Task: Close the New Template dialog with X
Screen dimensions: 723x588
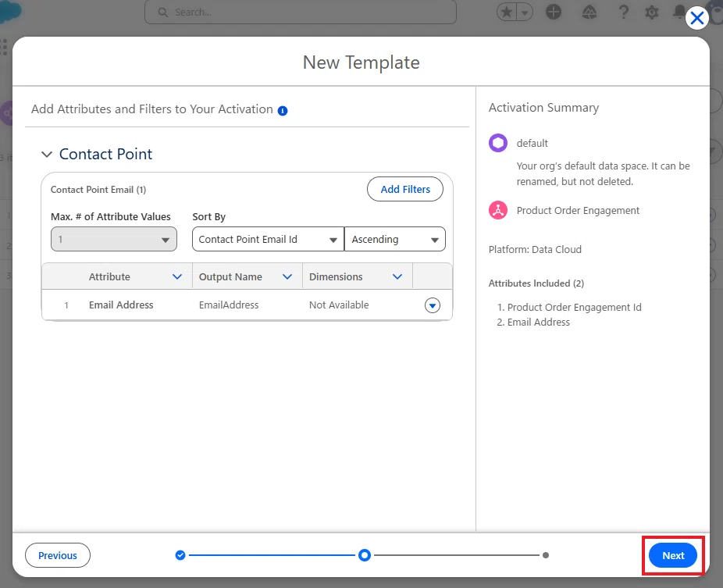Action: point(696,19)
